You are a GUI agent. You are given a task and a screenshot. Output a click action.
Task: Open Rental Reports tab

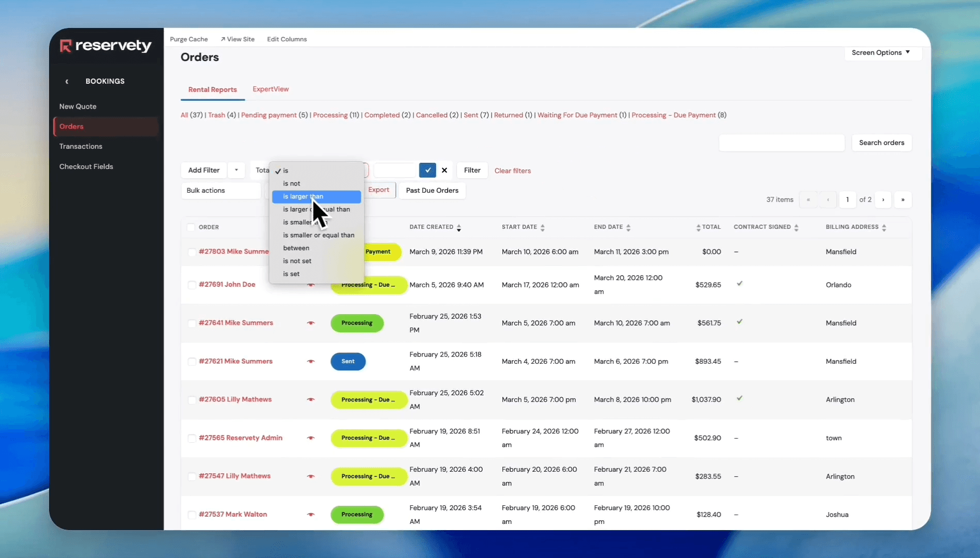(213, 89)
